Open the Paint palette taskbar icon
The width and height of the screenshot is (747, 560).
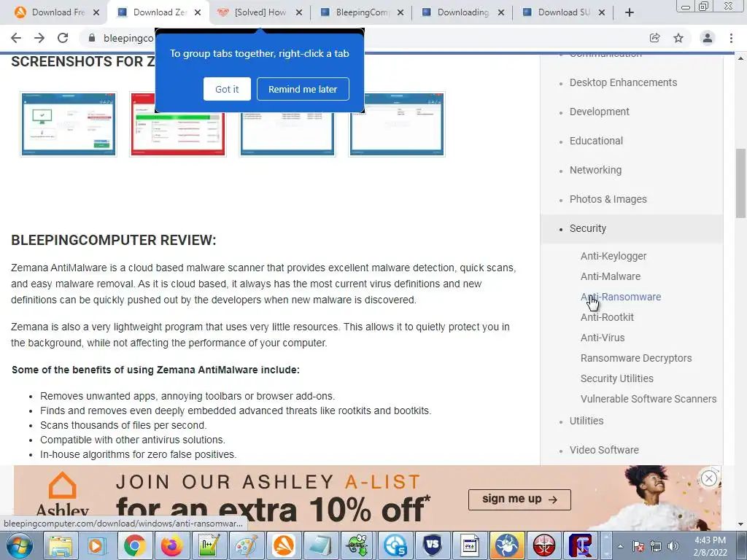point(247,545)
